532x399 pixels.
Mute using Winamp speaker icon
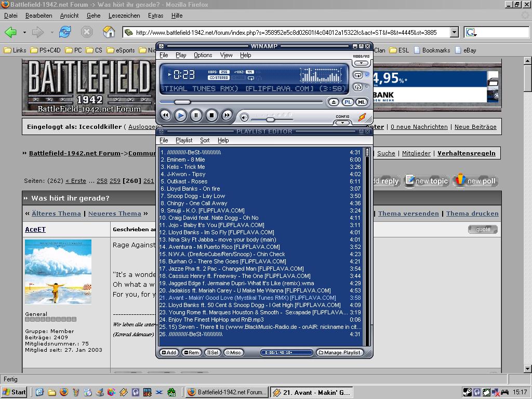click(x=244, y=117)
